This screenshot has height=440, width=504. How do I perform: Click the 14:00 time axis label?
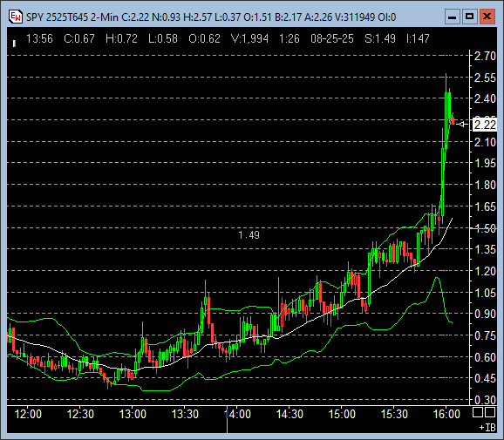pos(237,414)
